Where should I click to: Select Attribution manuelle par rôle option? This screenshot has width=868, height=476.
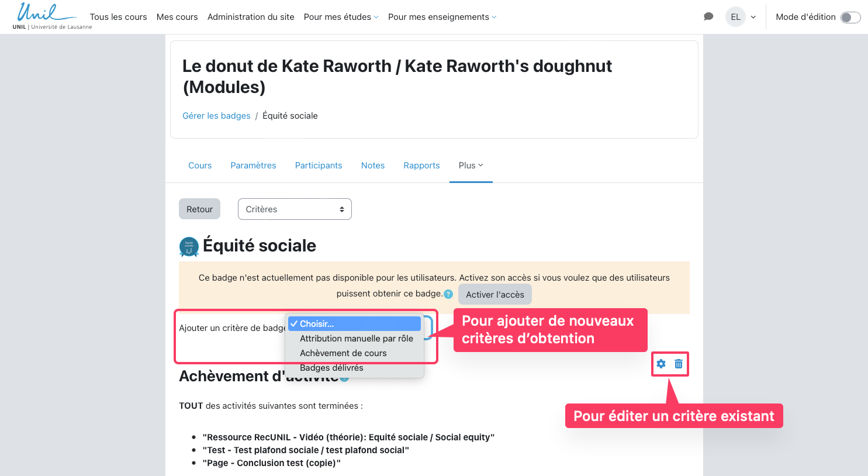pos(356,339)
